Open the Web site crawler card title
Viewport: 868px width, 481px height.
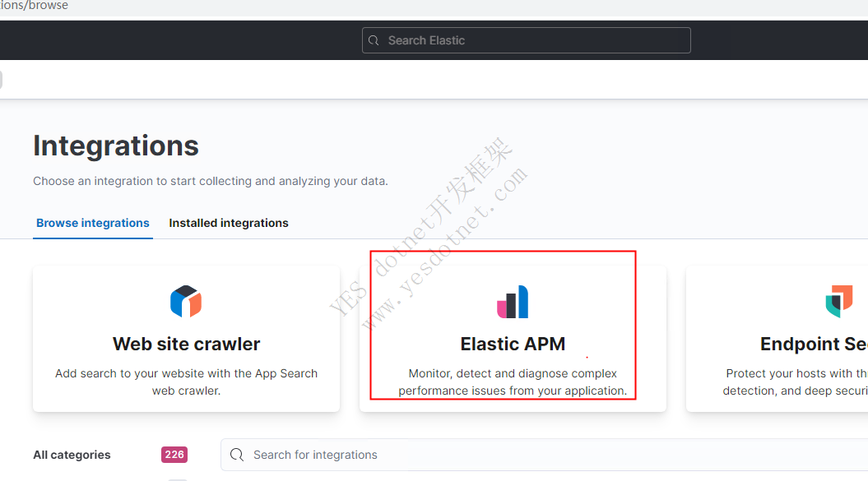tap(186, 344)
